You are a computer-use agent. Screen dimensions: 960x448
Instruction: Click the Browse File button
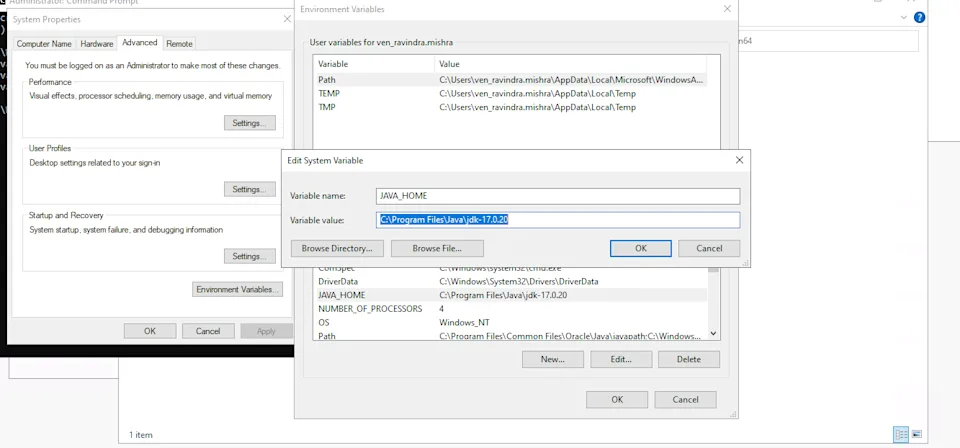pos(437,248)
